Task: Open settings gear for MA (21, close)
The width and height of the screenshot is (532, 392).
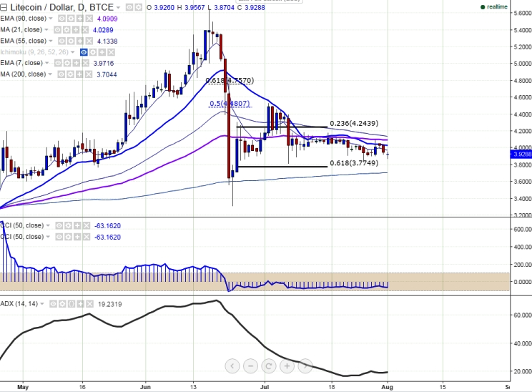Action: (67, 30)
